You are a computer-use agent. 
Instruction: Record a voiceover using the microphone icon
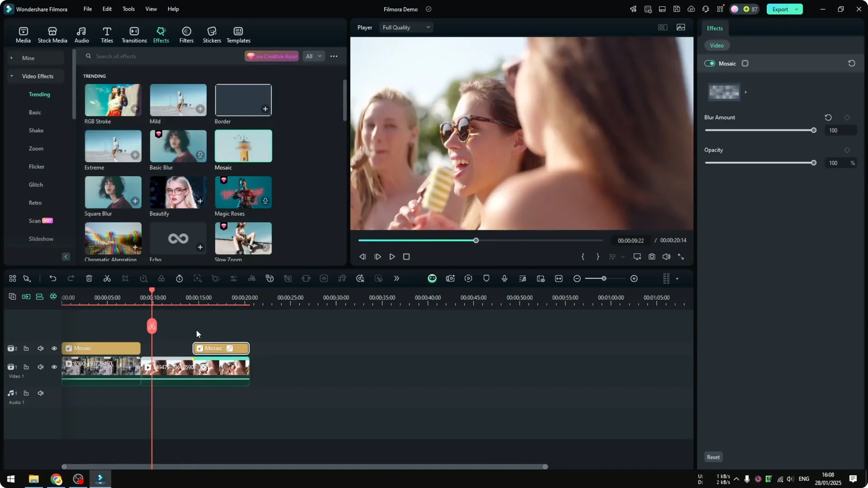pos(504,278)
